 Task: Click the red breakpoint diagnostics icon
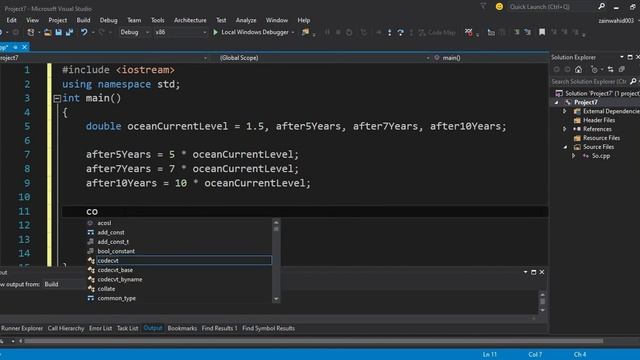(469, 32)
